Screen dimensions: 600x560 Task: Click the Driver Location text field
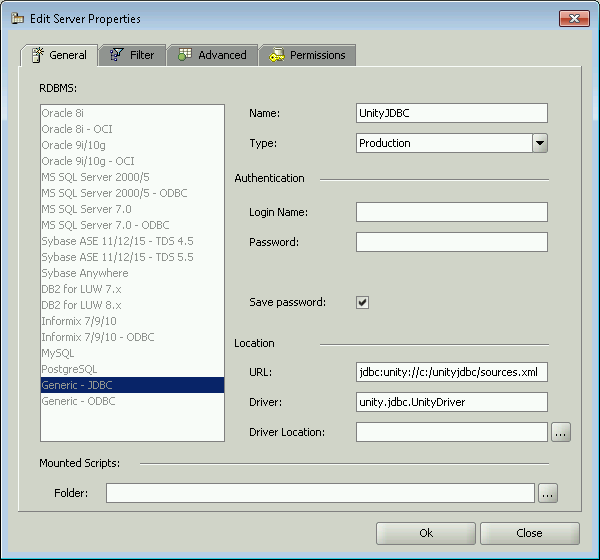tap(452, 432)
